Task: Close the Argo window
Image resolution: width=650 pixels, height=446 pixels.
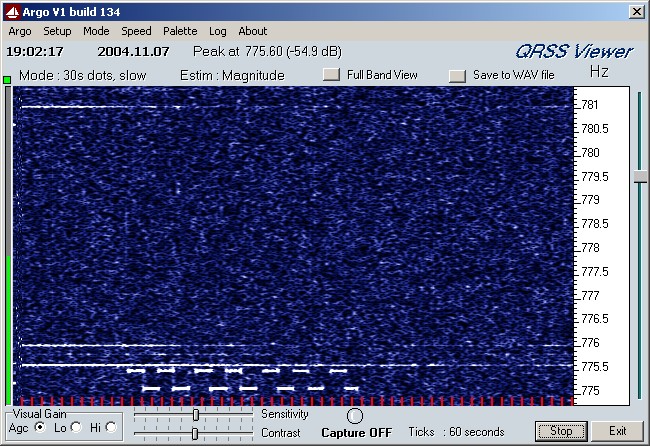Action: 636,12
